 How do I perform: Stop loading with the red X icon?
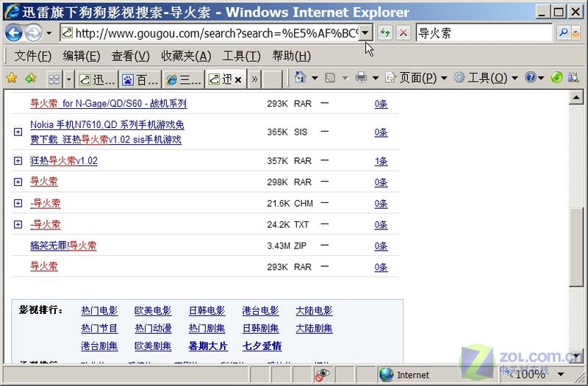(x=403, y=33)
